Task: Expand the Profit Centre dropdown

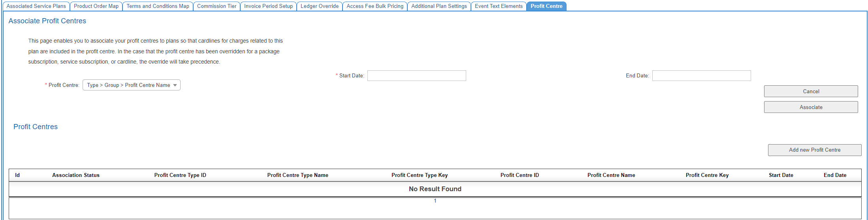Action: 132,85
